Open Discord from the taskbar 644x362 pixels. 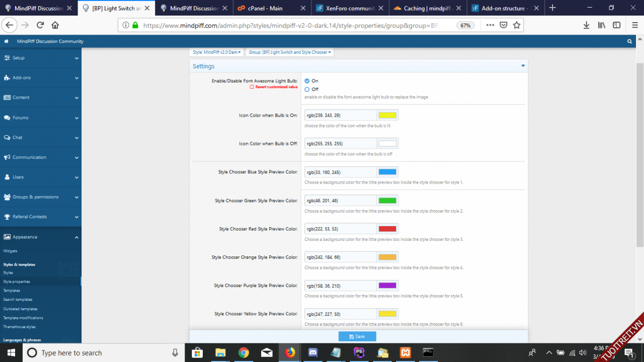coord(313,352)
